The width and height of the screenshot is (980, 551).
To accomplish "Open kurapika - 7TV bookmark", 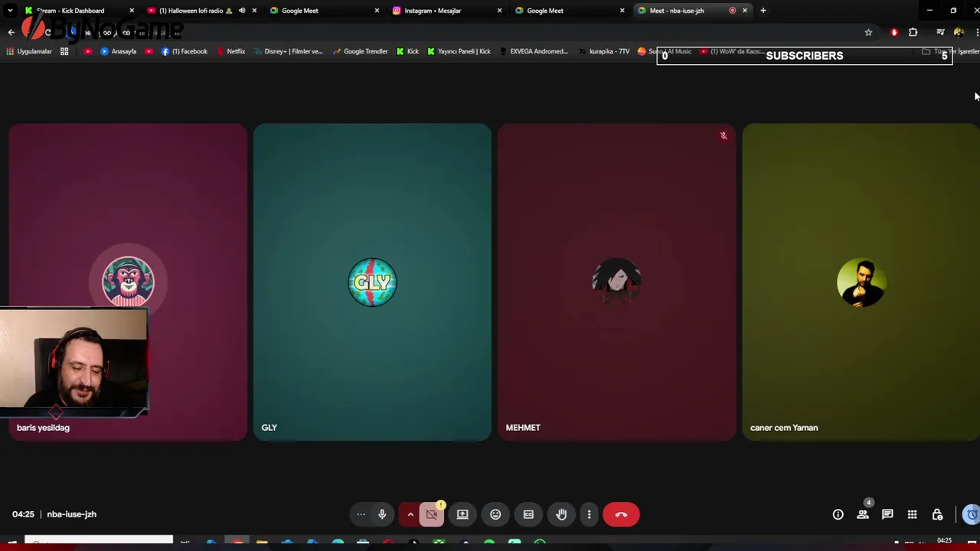I will click(x=603, y=51).
